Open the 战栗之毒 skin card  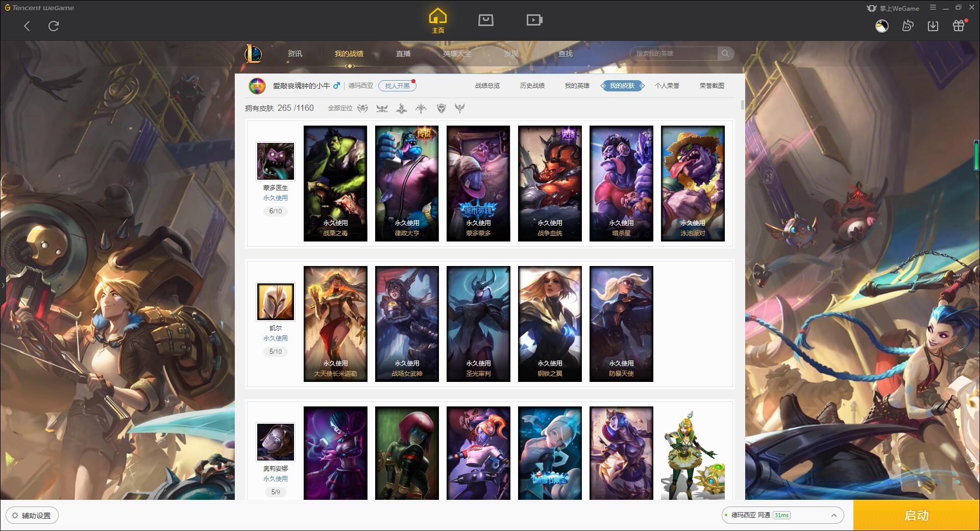point(335,183)
